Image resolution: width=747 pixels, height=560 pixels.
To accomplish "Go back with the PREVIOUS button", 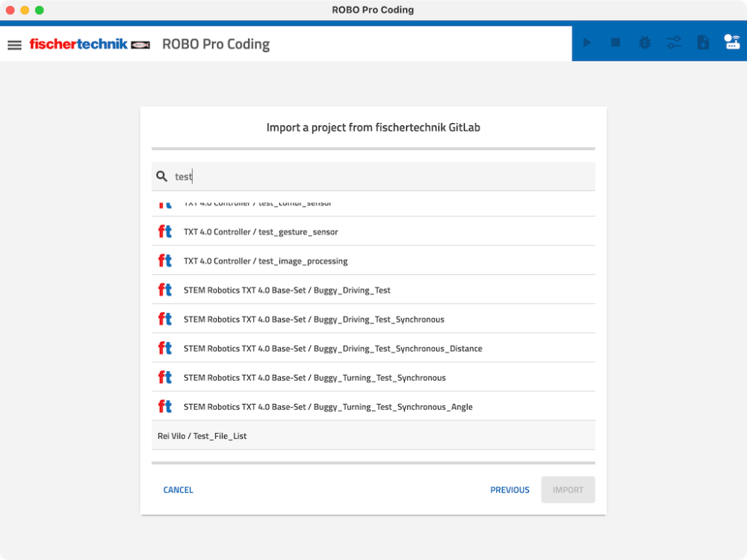I will (x=509, y=490).
